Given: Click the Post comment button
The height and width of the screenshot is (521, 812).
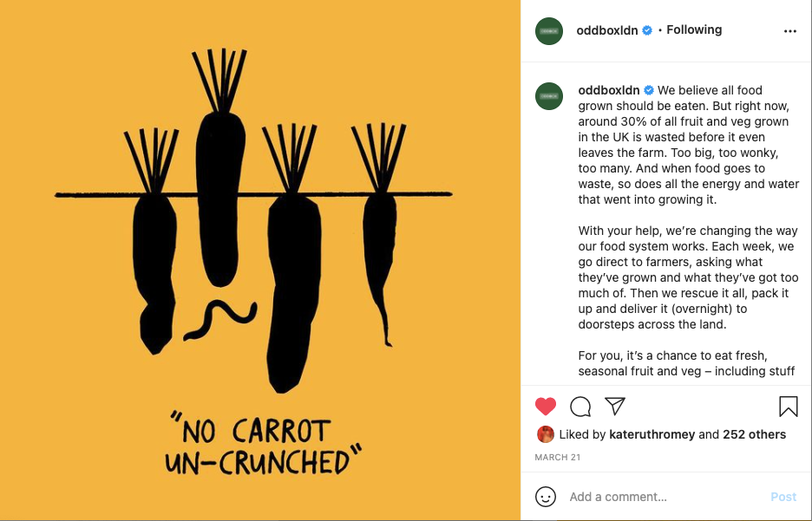Looking at the screenshot, I should (x=783, y=498).
